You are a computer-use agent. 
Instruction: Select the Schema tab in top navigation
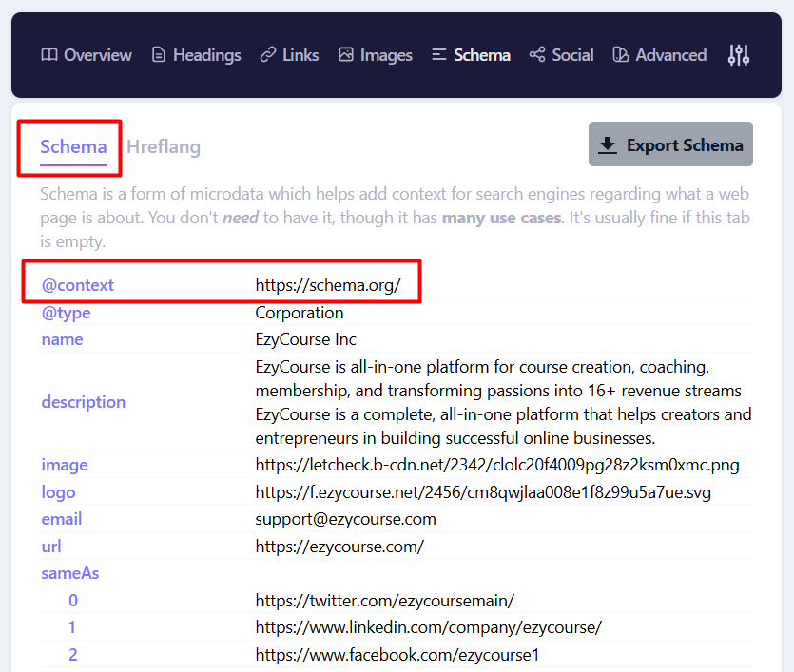click(471, 54)
